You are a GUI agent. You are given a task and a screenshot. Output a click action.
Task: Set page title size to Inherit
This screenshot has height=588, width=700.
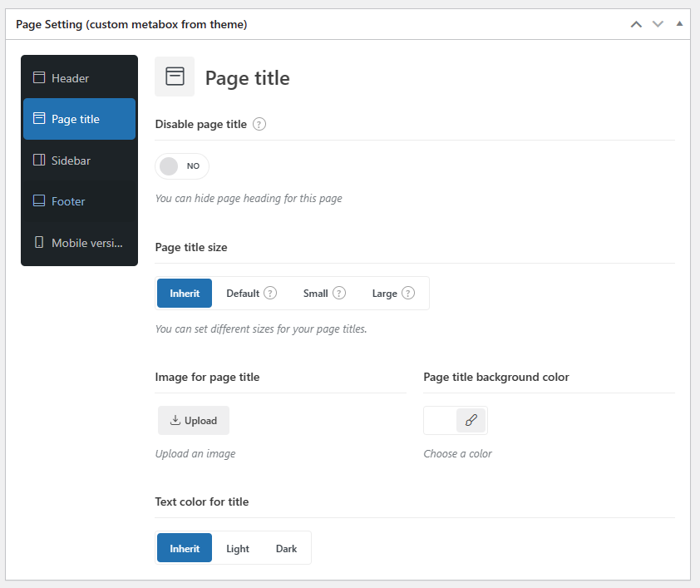[x=185, y=294]
